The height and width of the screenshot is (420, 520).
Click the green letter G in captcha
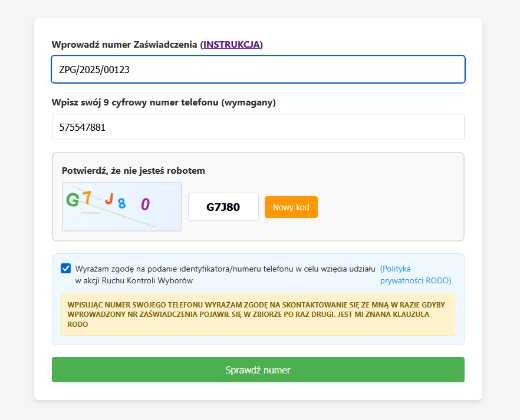[73, 201]
